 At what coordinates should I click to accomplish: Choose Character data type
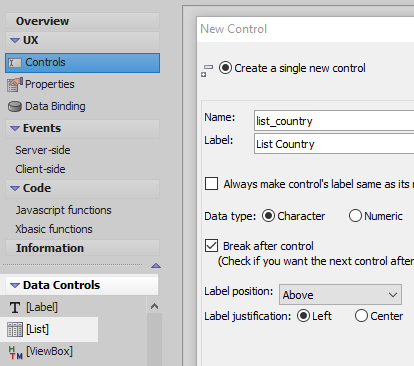pos(268,216)
